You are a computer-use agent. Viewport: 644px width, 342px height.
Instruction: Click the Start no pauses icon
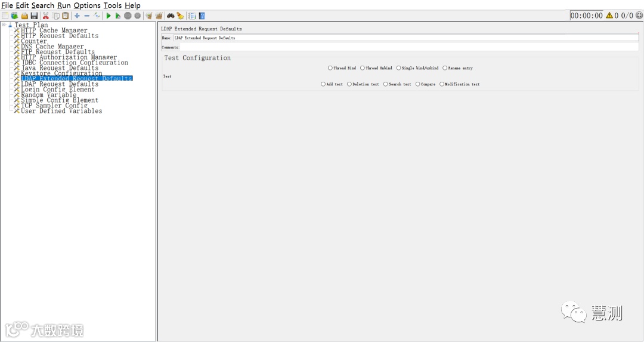(x=118, y=16)
